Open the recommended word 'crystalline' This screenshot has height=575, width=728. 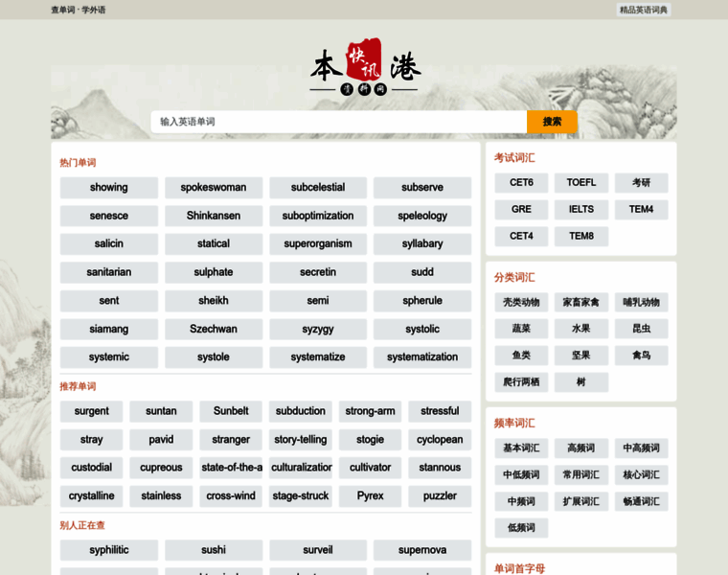(x=91, y=496)
